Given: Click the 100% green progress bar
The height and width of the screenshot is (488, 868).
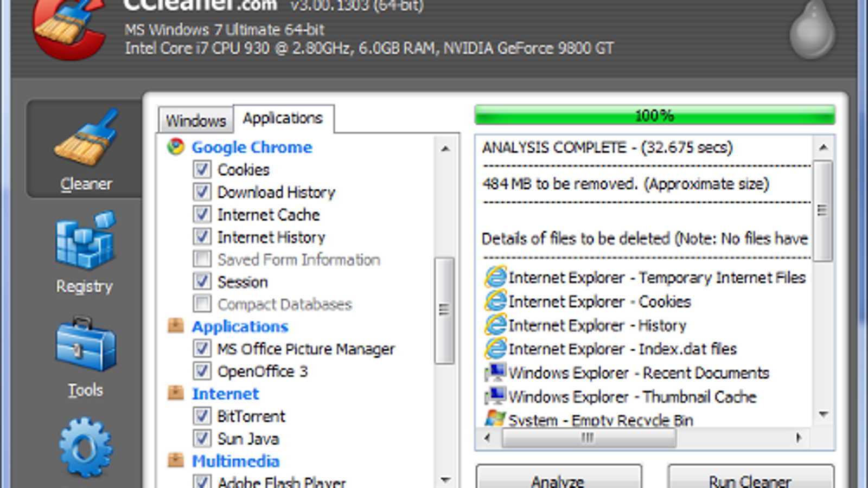Looking at the screenshot, I should point(655,115).
